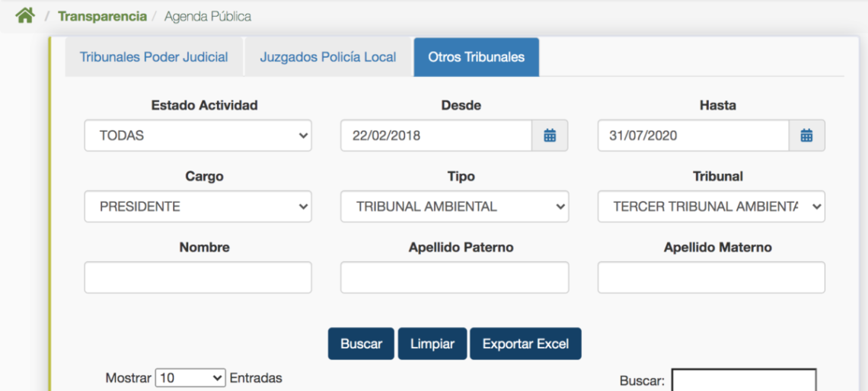The height and width of the screenshot is (391, 868).
Task: Open the Hasta calendar picker icon
Action: coord(806,136)
